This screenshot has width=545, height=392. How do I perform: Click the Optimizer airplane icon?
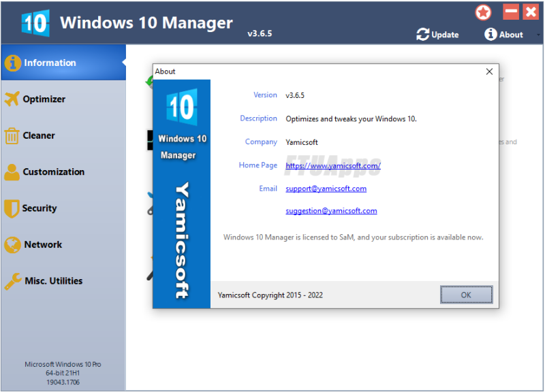(12, 99)
